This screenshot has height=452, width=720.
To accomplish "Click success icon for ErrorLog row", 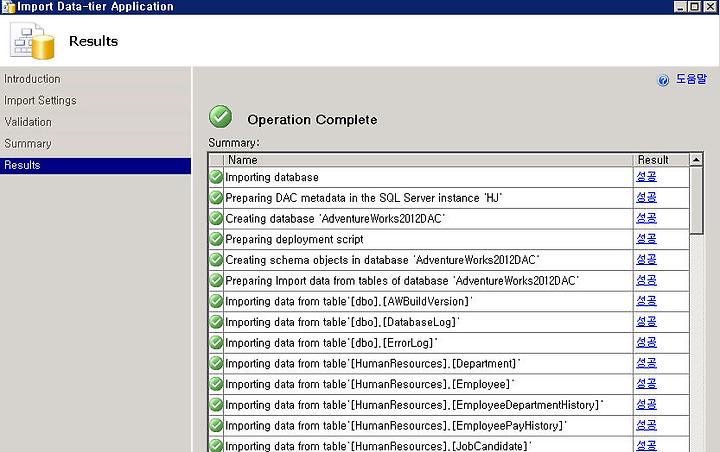I will click(216, 342).
